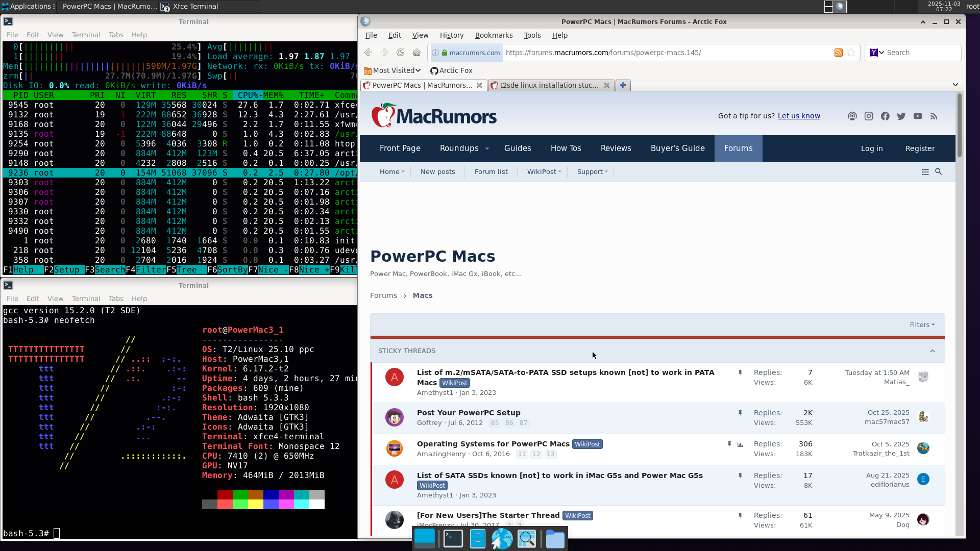Click the RSS feed icon in address bar
This screenshot has height=551, width=980.
click(838, 53)
